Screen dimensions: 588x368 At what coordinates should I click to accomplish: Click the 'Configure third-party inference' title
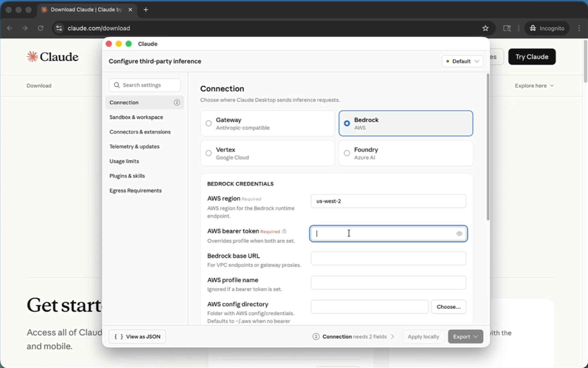pos(155,61)
